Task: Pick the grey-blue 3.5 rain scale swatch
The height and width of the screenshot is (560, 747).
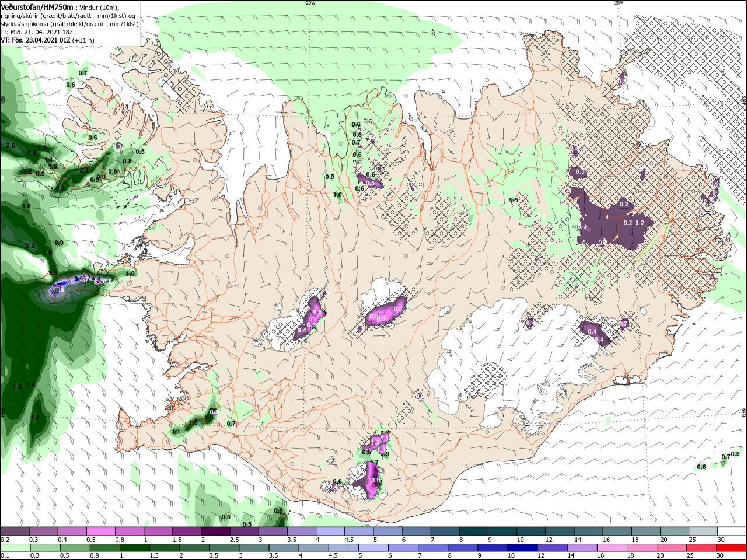Action: pyautogui.click(x=284, y=548)
